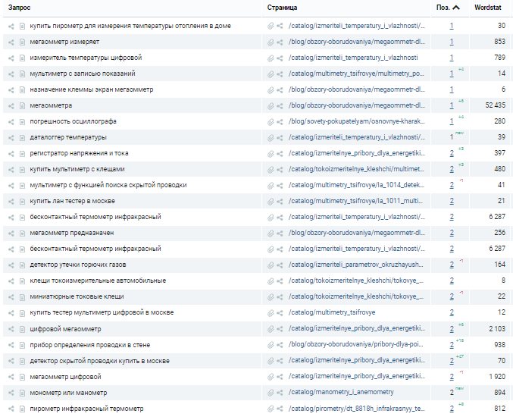Click share icon for query даталоггер температуры

tap(11, 138)
